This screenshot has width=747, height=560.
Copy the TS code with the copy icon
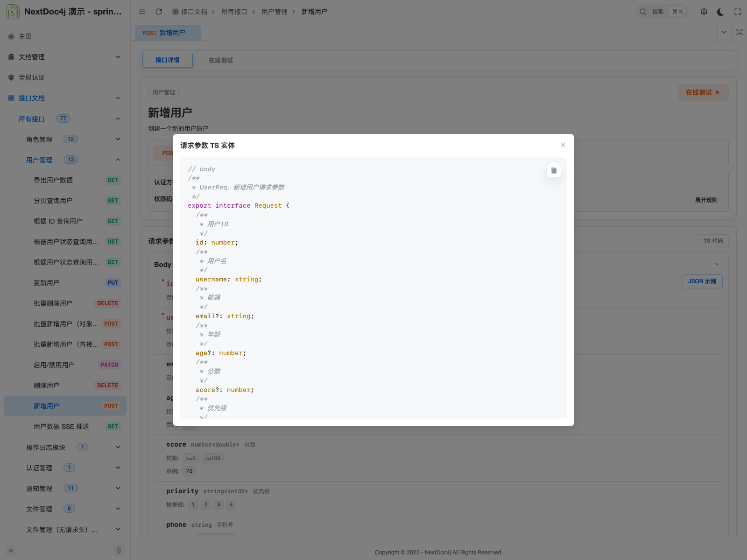pyautogui.click(x=554, y=171)
